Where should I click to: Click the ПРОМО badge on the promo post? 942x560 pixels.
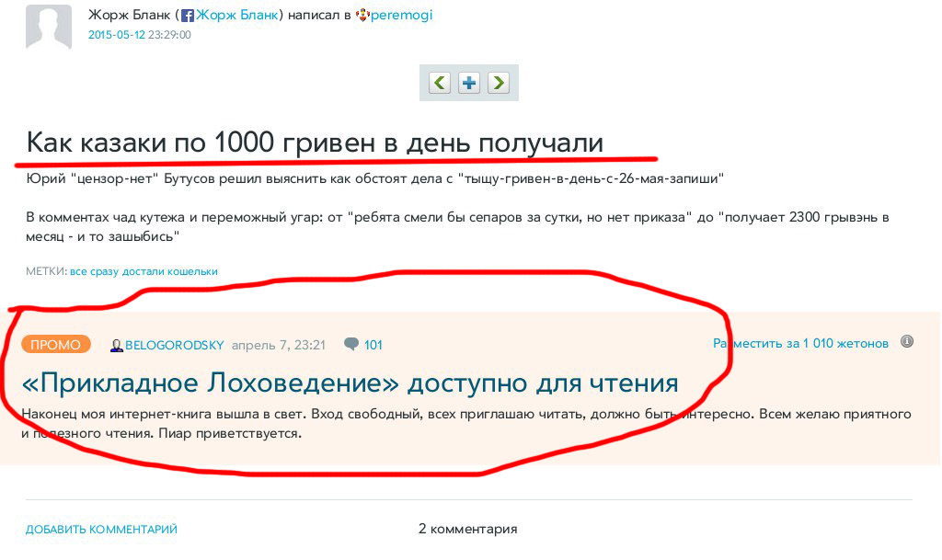point(55,344)
